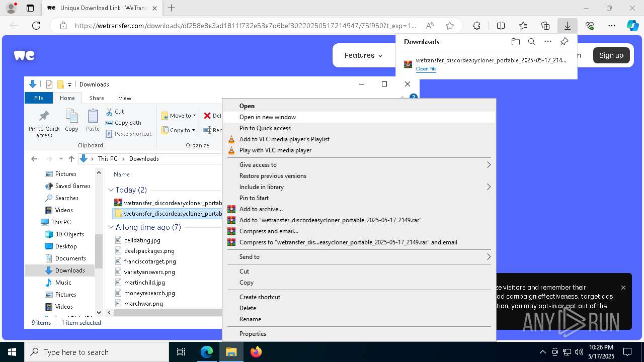644x362 pixels.
Task: Click Copy path in Explorer ribbon
Action: click(123, 123)
